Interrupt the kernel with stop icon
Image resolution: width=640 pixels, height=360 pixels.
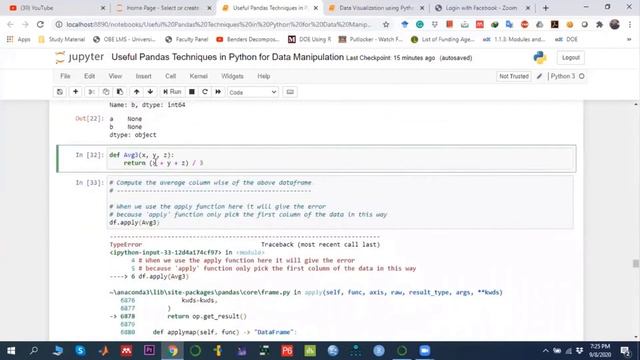[191, 92]
